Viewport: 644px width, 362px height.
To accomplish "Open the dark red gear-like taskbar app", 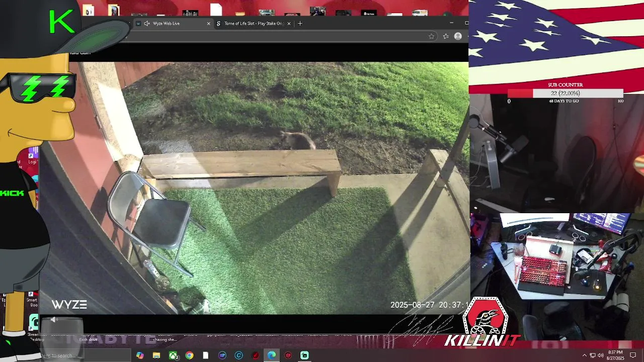I will click(288, 355).
